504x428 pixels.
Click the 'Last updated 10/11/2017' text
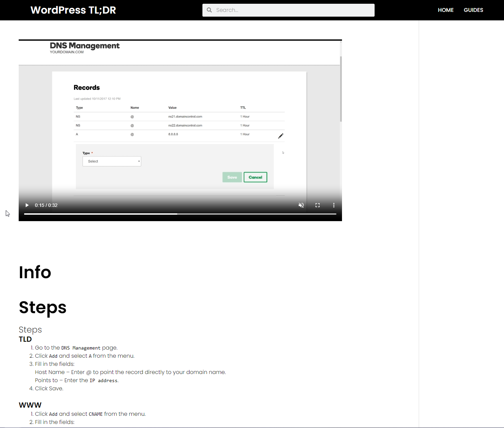[x=97, y=99]
